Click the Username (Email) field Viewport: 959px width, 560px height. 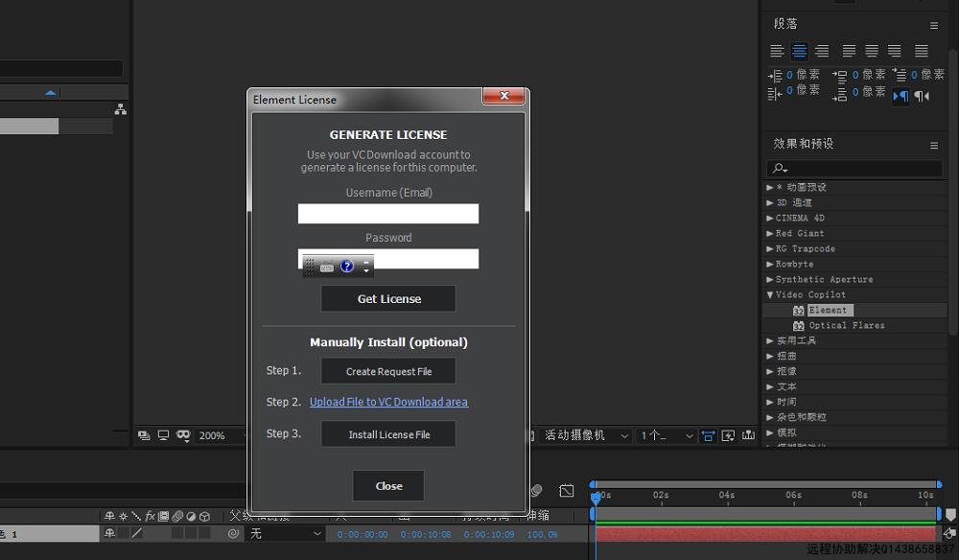(x=388, y=214)
